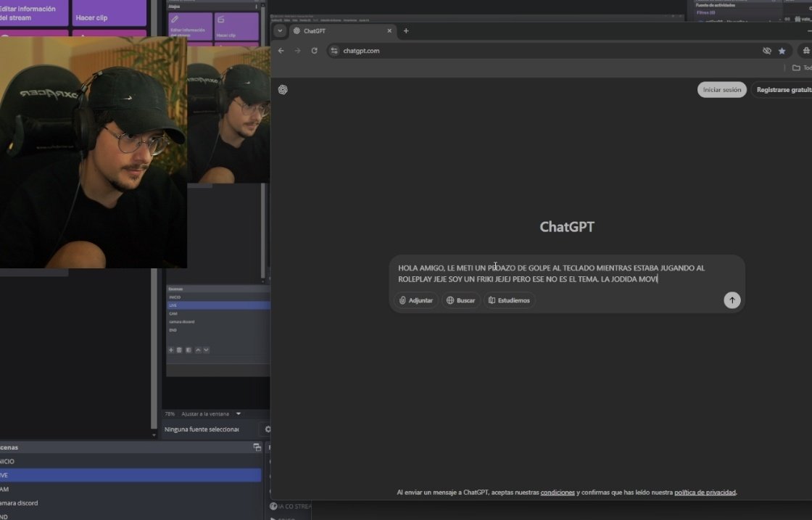812x520 pixels.
Task: Open a new browser tab with the plus
Action: coord(405,31)
